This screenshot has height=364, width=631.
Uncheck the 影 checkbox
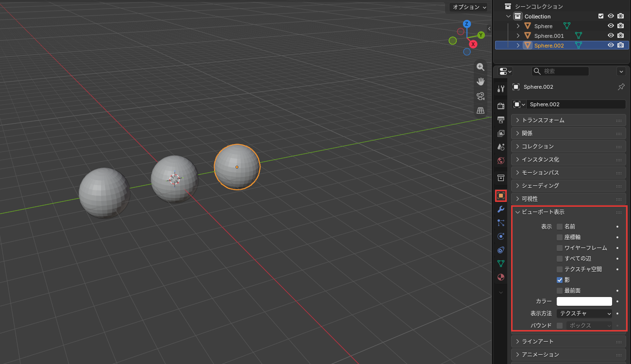pos(560,280)
